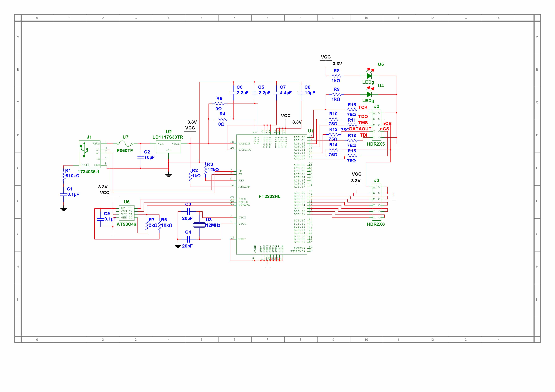Image resolution: width=555 pixels, height=392 pixels.
Task: Select the upper green LED U5 symbol
Action: (369, 76)
